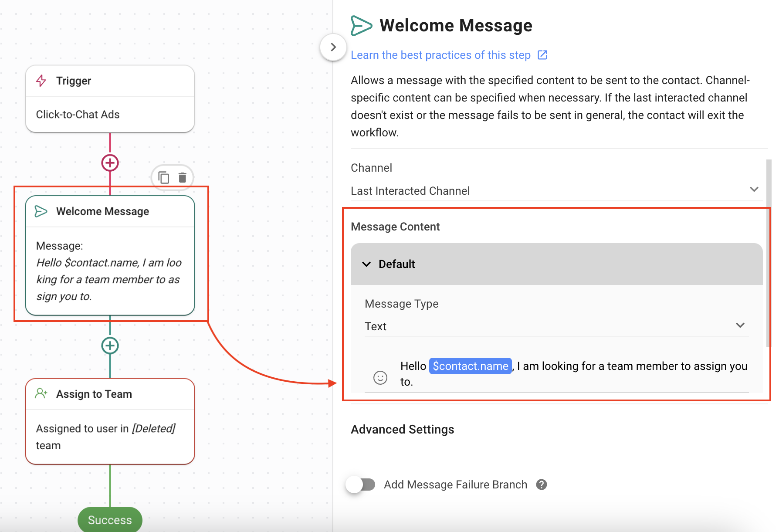Collapse the Default message content section
This screenshot has height=532, width=779.
pyautogui.click(x=366, y=264)
